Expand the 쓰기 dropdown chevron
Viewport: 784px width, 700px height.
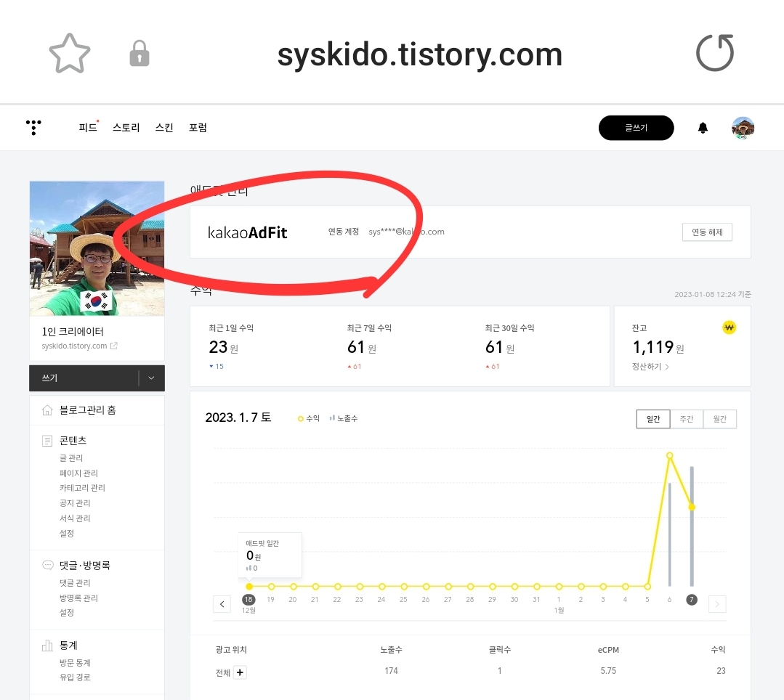(x=151, y=378)
